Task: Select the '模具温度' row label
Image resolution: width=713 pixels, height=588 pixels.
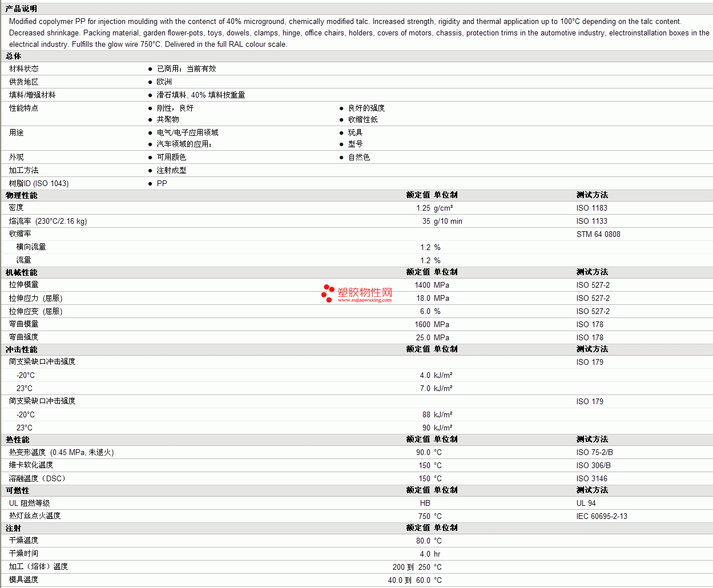Action: click(24, 579)
